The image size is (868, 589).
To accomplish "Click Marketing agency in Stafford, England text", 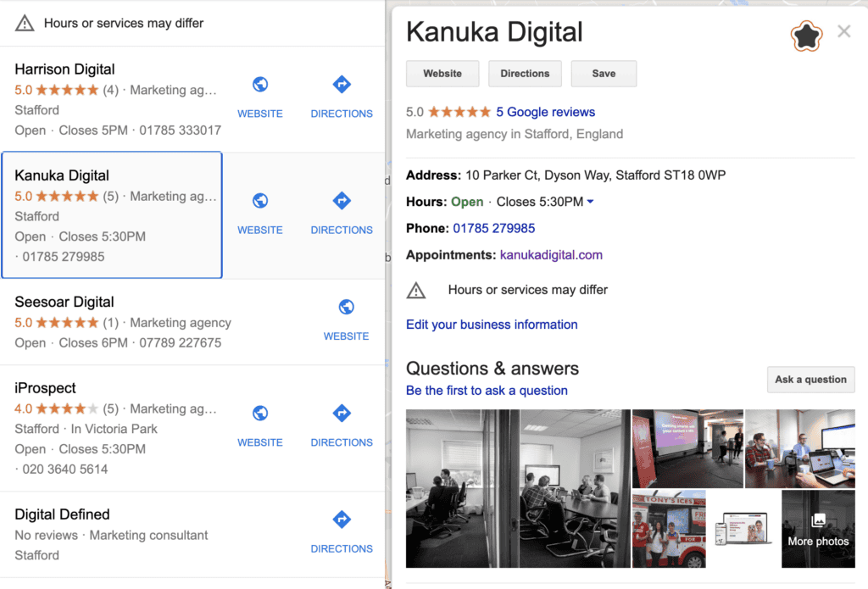I will click(x=515, y=134).
